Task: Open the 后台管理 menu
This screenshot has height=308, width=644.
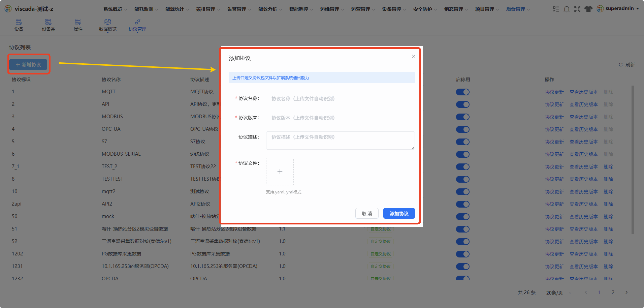Action: (518, 9)
